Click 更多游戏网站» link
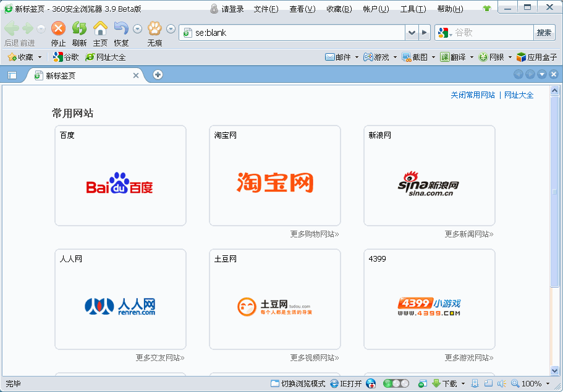 point(469,358)
